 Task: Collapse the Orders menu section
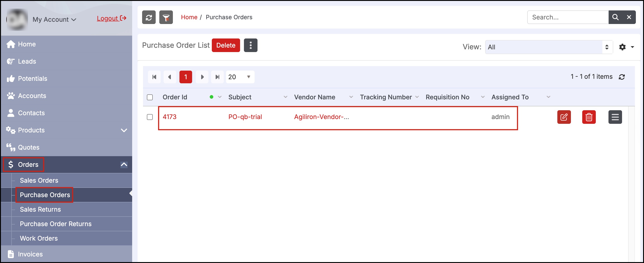[x=124, y=165]
